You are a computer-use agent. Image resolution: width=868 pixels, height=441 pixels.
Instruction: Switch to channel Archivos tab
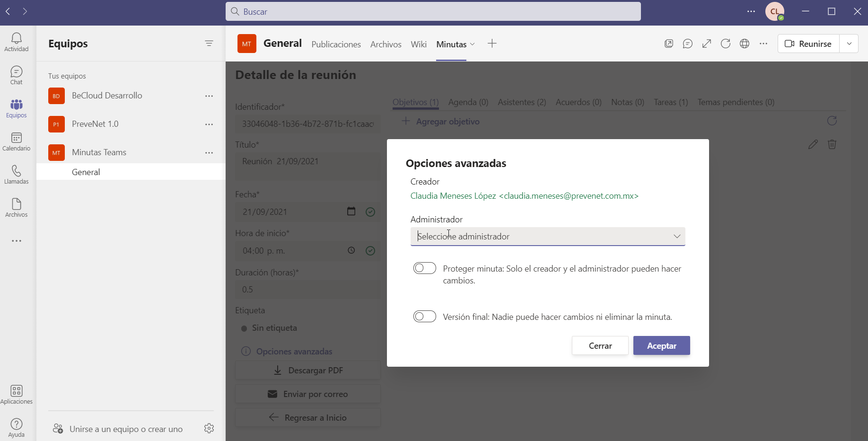(386, 44)
